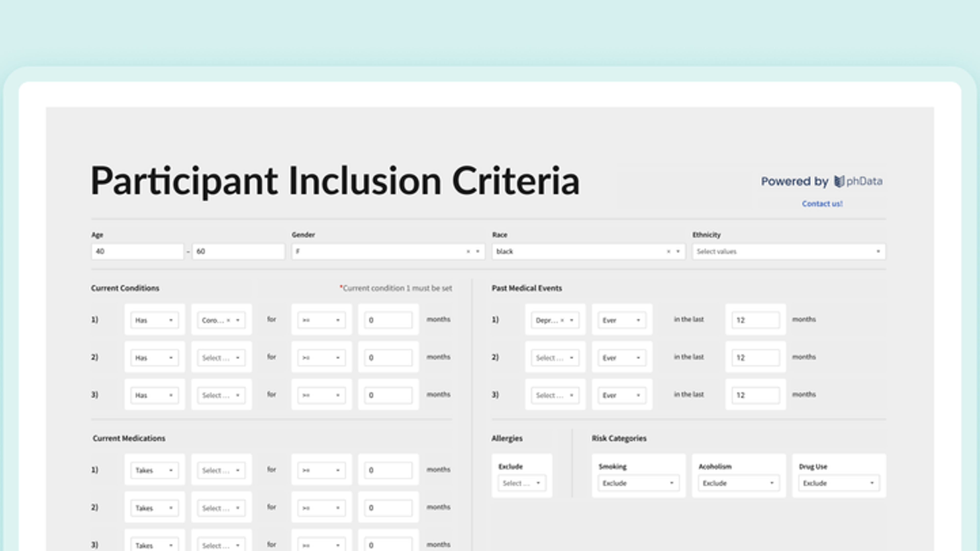This screenshot has width=980, height=551.
Task: Open the Select dropdown for past event 3
Action: point(555,395)
